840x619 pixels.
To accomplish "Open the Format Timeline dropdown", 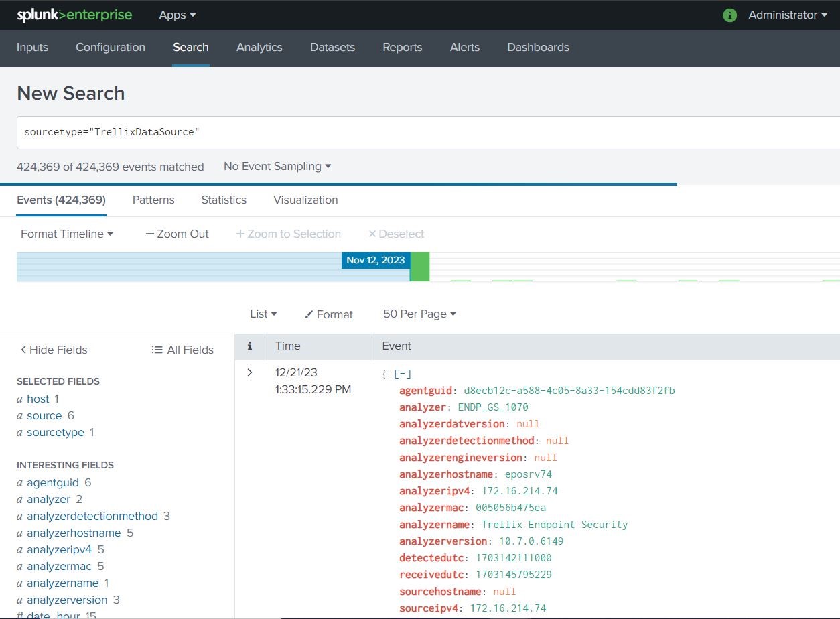I will [x=67, y=234].
